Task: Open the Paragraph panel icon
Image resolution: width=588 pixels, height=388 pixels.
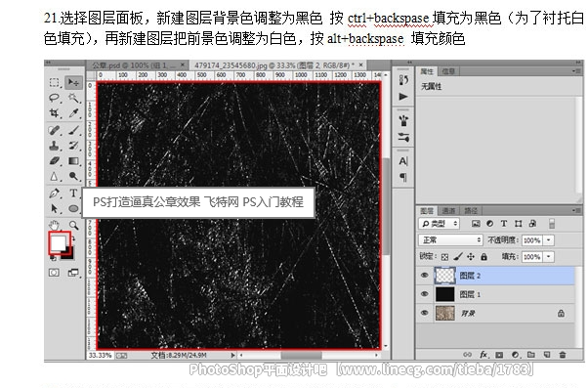Action: [403, 177]
